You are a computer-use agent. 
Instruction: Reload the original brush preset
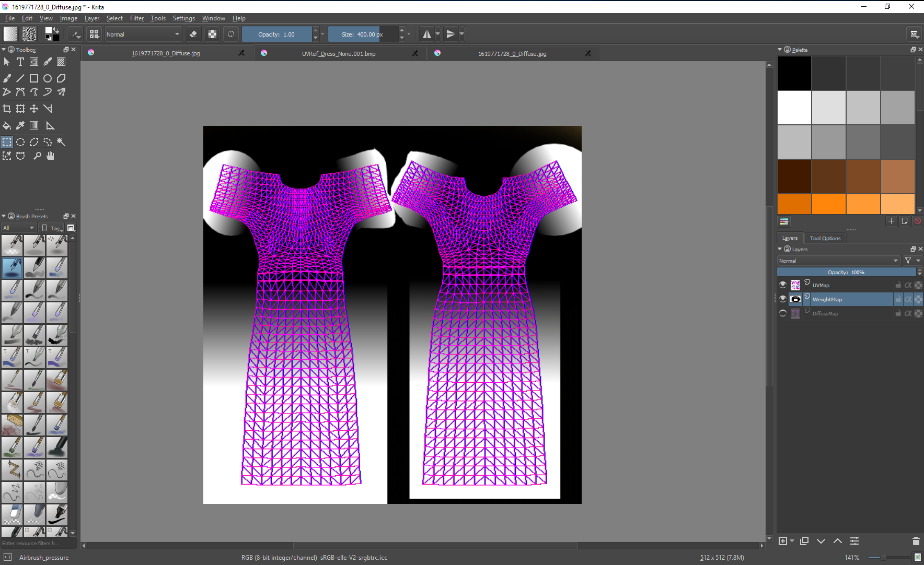230,34
